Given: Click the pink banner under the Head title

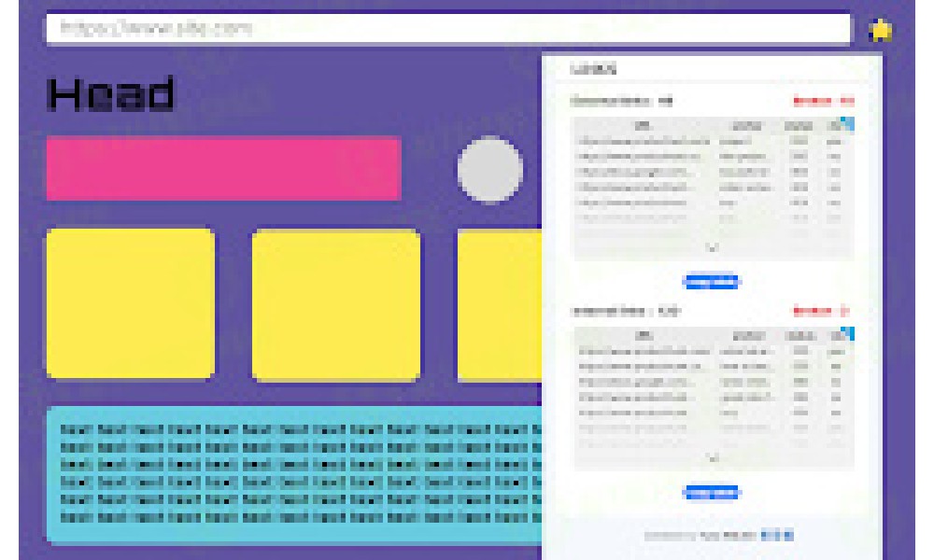Looking at the screenshot, I should [x=223, y=168].
